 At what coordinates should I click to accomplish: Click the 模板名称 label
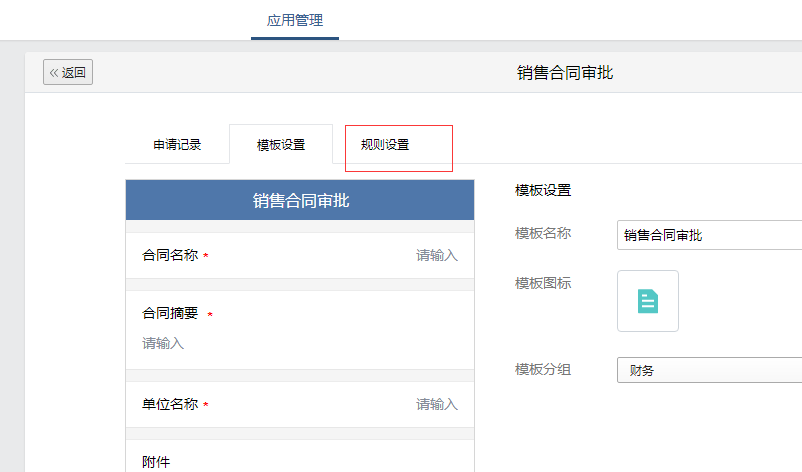pos(543,233)
